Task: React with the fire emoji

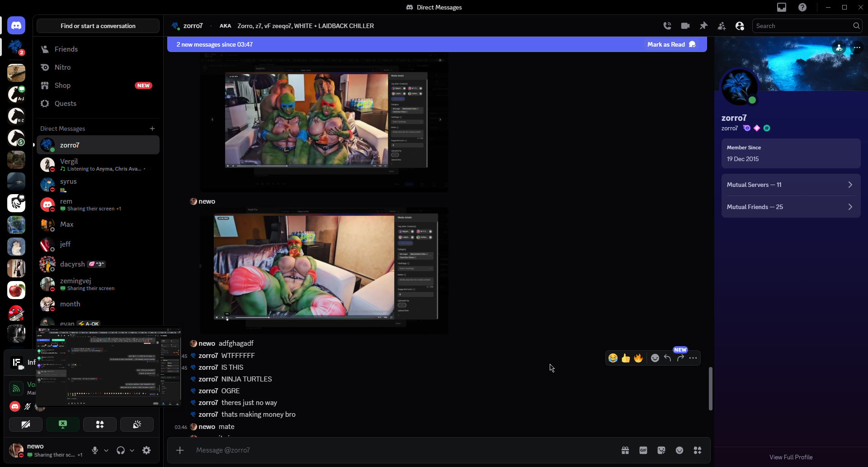Action: 638,358
